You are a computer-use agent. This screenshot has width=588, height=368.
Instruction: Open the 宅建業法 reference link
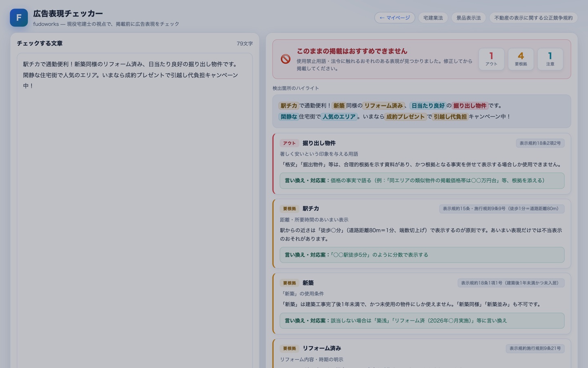coord(433,18)
